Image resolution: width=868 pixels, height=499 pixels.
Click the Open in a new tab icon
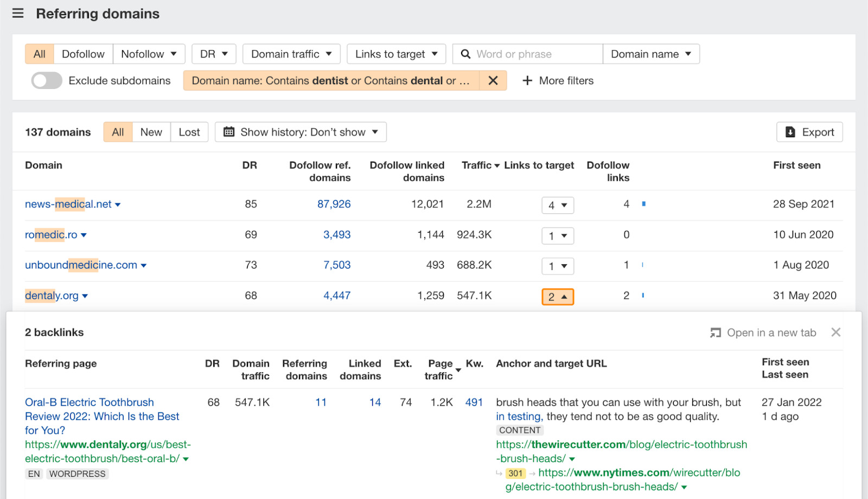[715, 332]
